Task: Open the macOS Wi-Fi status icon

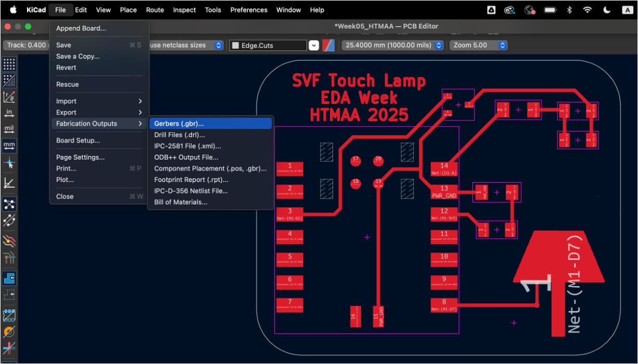Action: pos(588,10)
